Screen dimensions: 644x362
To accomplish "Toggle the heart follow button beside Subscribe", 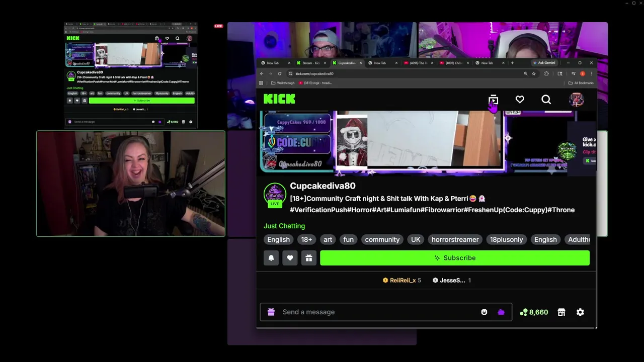I will coord(290,258).
